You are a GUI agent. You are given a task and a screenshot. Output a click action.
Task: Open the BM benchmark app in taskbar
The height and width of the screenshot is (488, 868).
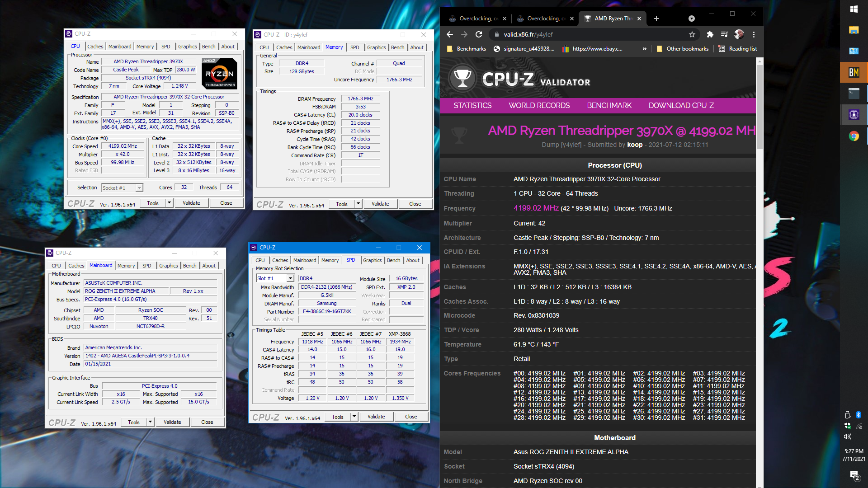click(854, 72)
